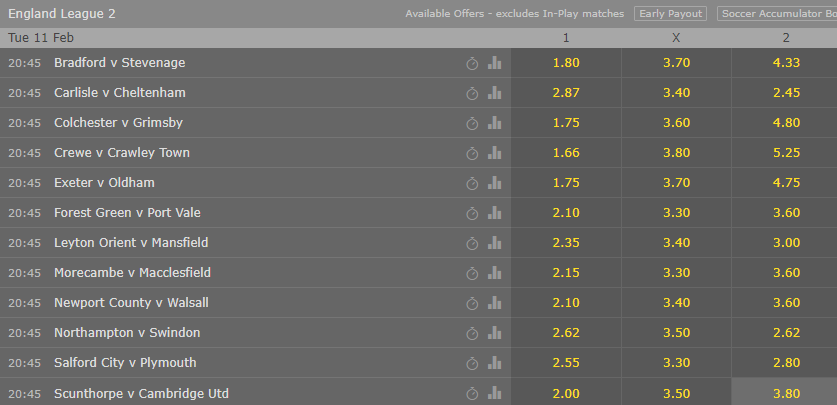Click the stopwatch icon for Forest Green v Port Vale
The width and height of the screenshot is (837, 405).
(x=472, y=213)
